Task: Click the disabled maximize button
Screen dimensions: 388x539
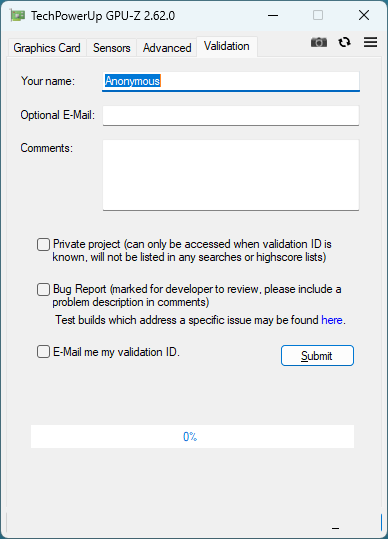Action: point(318,15)
